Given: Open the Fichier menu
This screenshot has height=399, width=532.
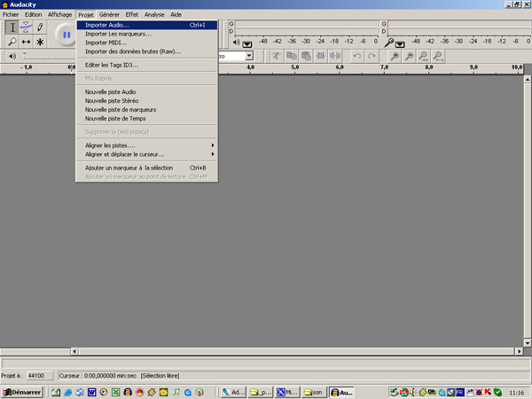Looking at the screenshot, I should [11, 14].
